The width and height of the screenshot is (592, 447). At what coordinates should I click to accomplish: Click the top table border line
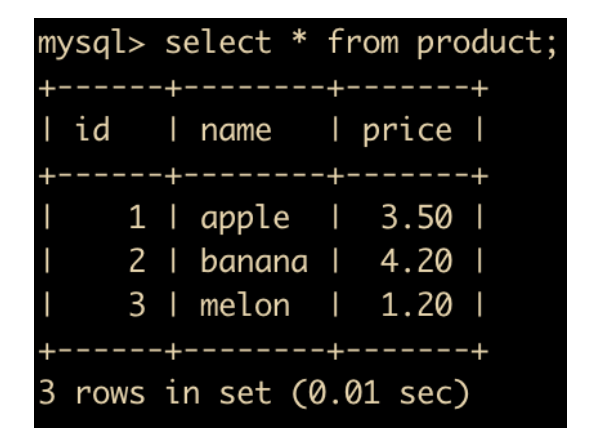point(264,89)
